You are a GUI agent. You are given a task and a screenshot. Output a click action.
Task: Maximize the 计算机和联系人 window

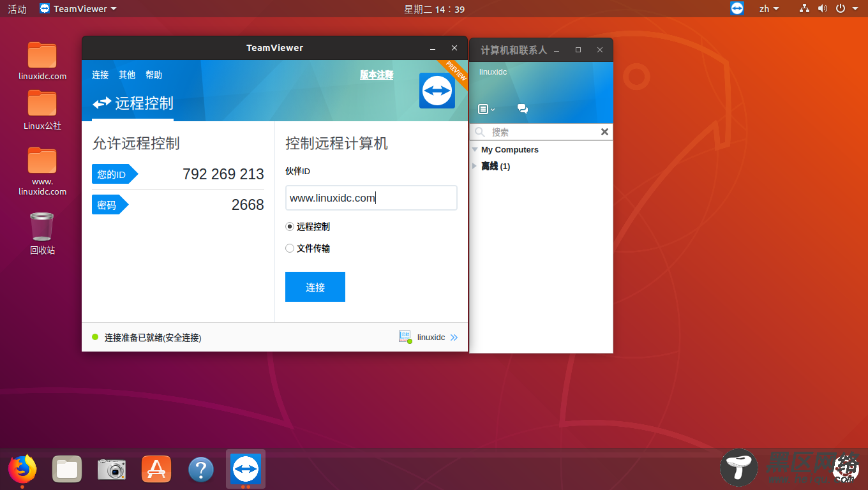click(578, 50)
